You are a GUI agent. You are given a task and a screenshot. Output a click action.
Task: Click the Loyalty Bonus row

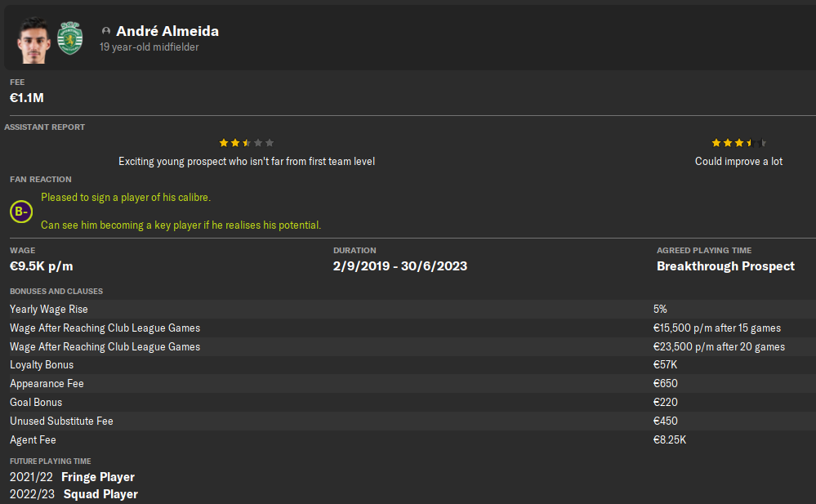coord(408,365)
